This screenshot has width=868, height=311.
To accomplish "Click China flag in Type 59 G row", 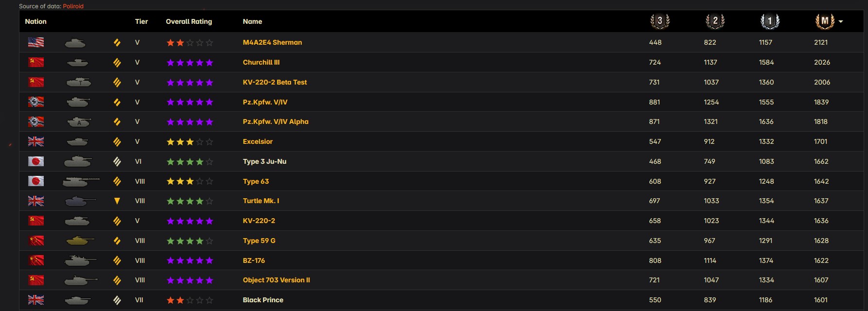I will [36, 241].
